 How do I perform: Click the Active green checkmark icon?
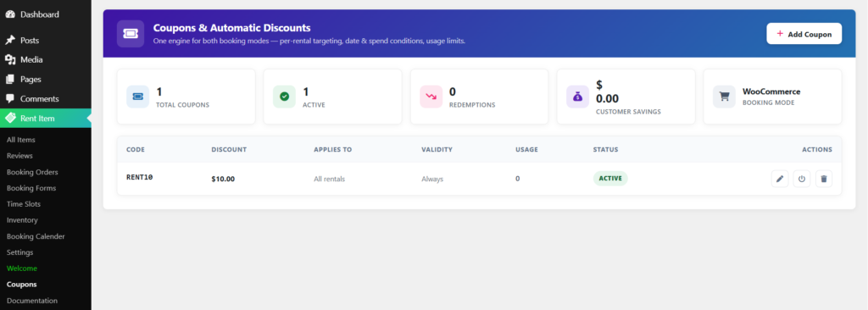285,97
